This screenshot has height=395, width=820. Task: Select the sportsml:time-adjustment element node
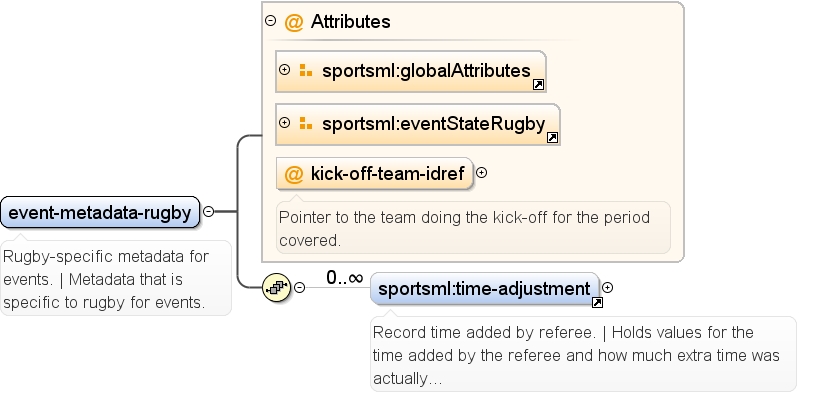485,288
